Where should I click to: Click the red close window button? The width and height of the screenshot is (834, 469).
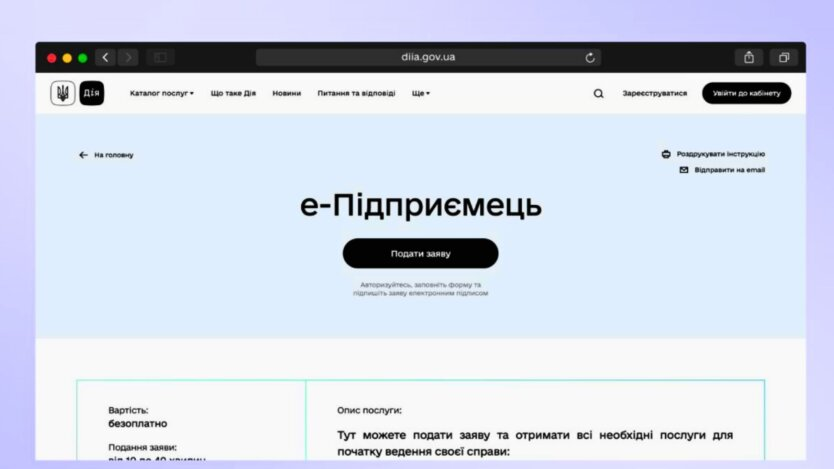point(52,58)
